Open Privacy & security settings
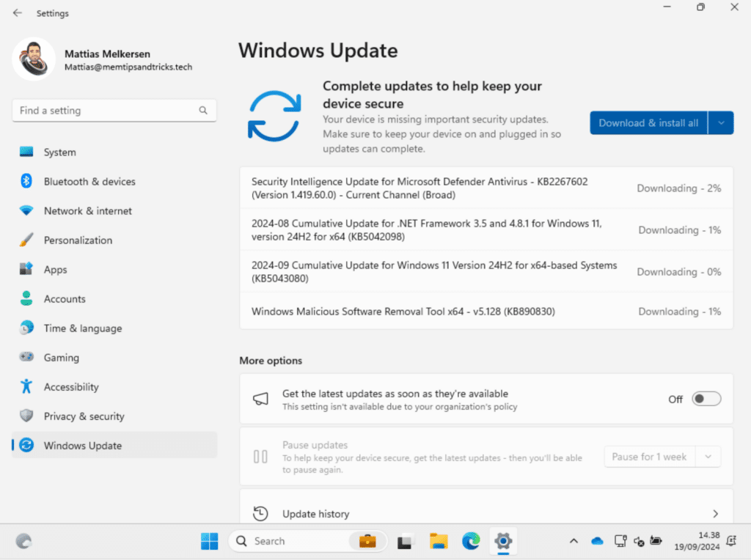This screenshot has width=751, height=560. coord(114,416)
